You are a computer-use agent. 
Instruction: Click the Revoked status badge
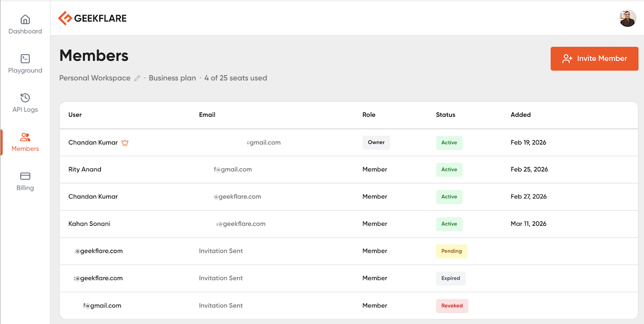click(452, 306)
